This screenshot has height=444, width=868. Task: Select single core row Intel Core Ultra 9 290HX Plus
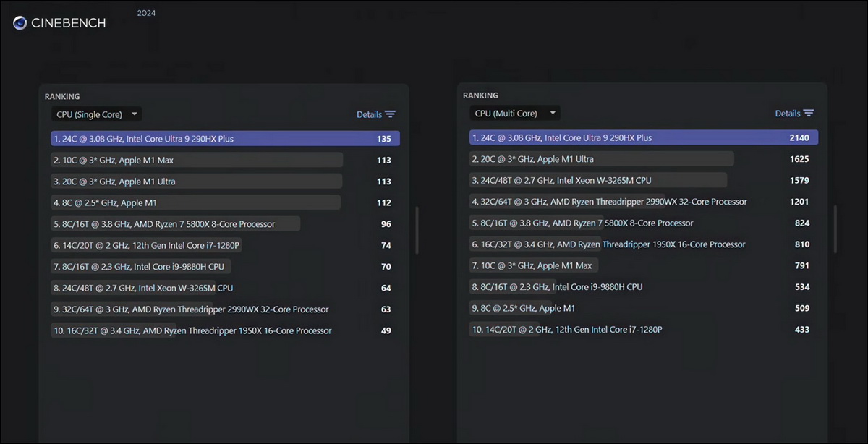pos(225,139)
